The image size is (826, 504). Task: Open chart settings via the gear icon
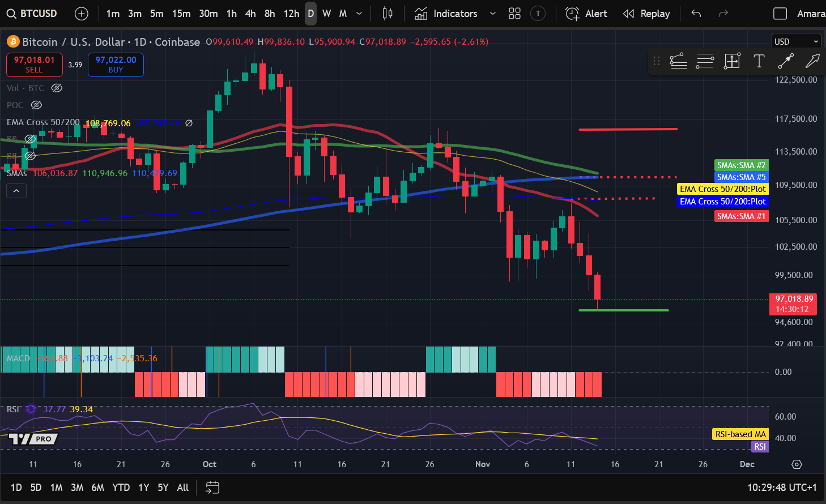[797, 464]
